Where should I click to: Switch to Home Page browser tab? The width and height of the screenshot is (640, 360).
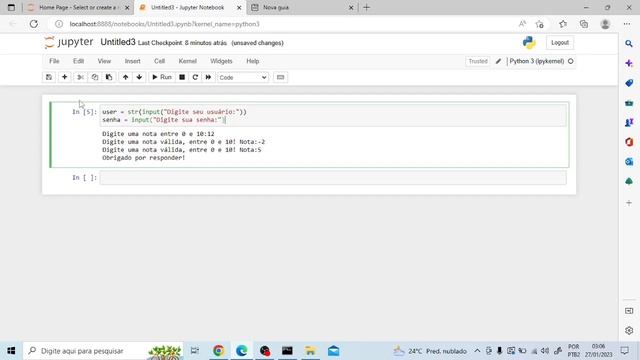tap(78, 7)
